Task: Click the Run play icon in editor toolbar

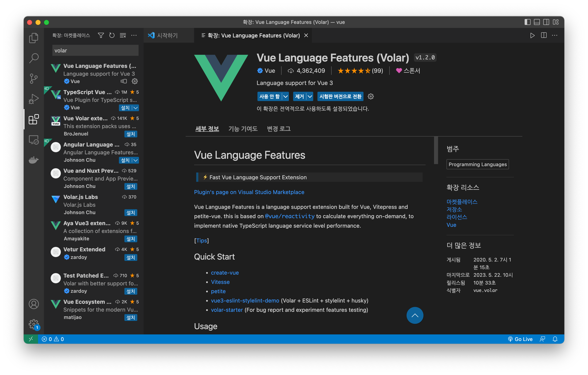Action: pyautogui.click(x=532, y=36)
